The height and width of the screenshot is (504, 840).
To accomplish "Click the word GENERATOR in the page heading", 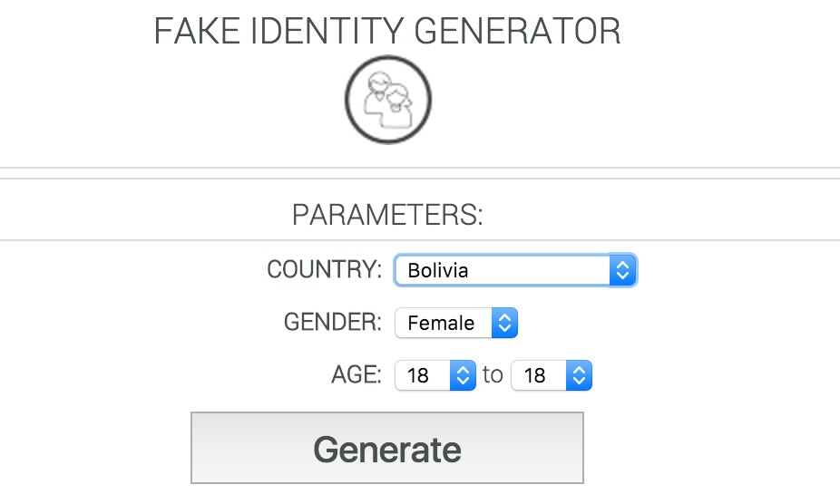I will (517, 32).
